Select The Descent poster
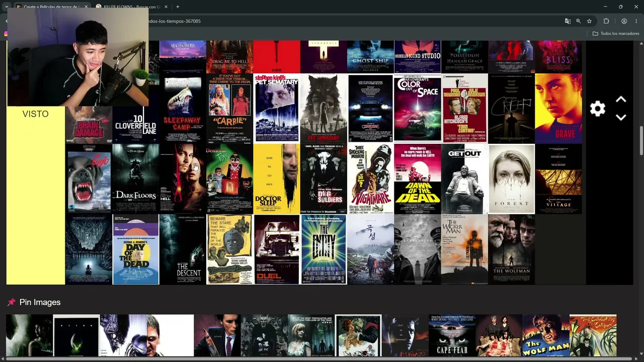The height and width of the screenshot is (362, 644). click(183, 249)
